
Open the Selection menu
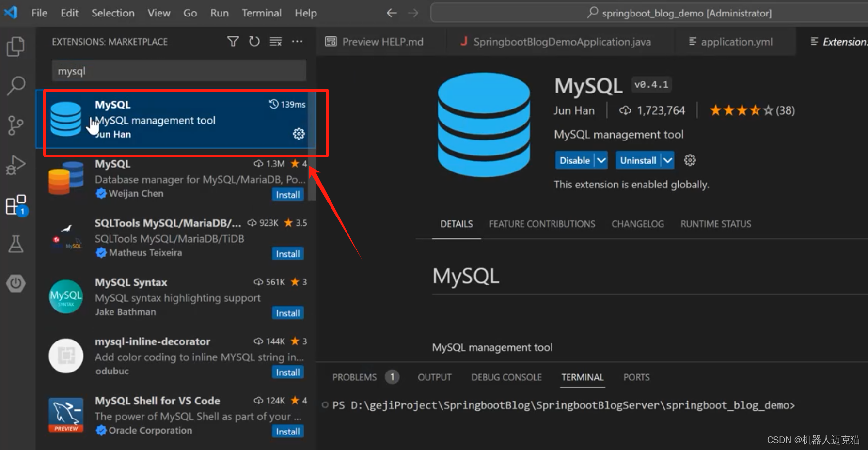(x=113, y=13)
